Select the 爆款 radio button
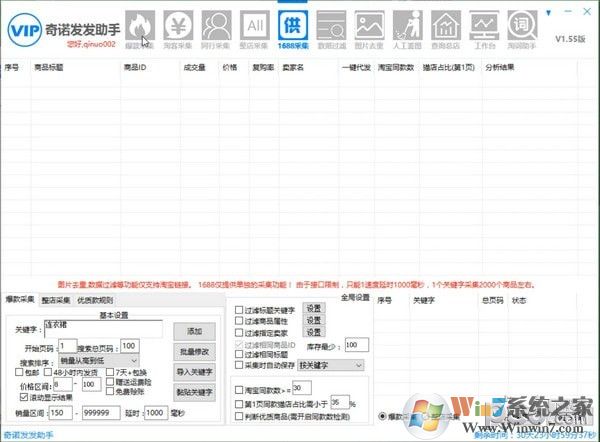The height and width of the screenshot is (442, 600). pos(382,416)
